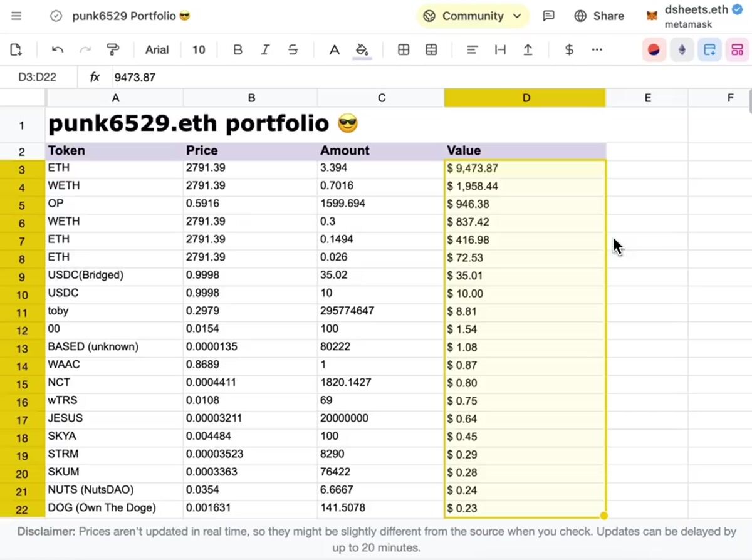This screenshot has height=560, width=752.
Task: Click the Value header cell
Action: pos(525,151)
